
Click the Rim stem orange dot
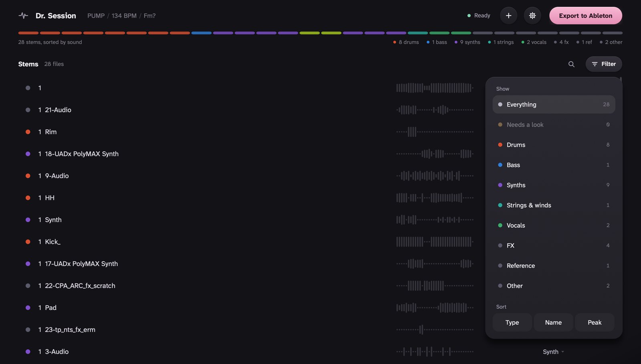(x=28, y=132)
